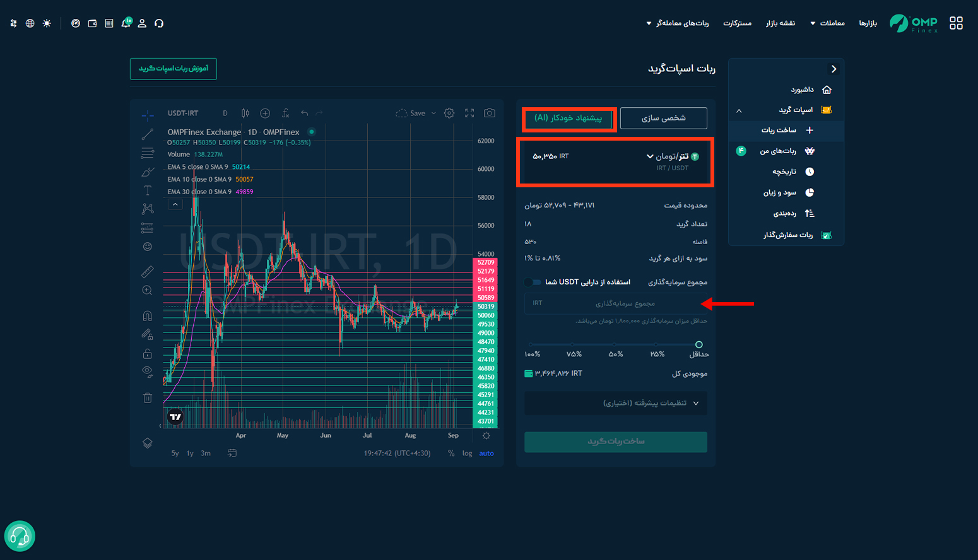Select the brush drawing tool
The height and width of the screenshot is (560, 978).
(147, 172)
